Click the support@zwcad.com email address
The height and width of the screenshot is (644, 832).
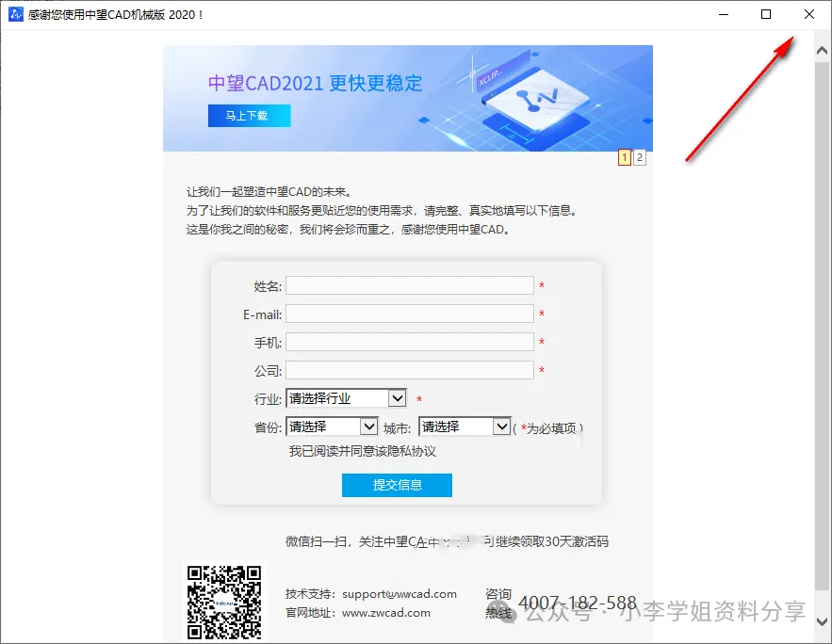click(399, 594)
